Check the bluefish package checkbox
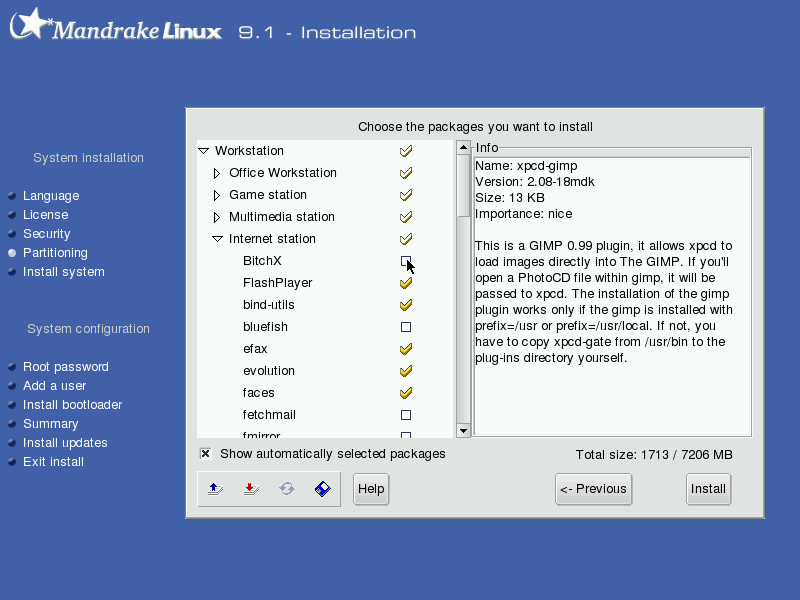The width and height of the screenshot is (800, 600). click(406, 327)
